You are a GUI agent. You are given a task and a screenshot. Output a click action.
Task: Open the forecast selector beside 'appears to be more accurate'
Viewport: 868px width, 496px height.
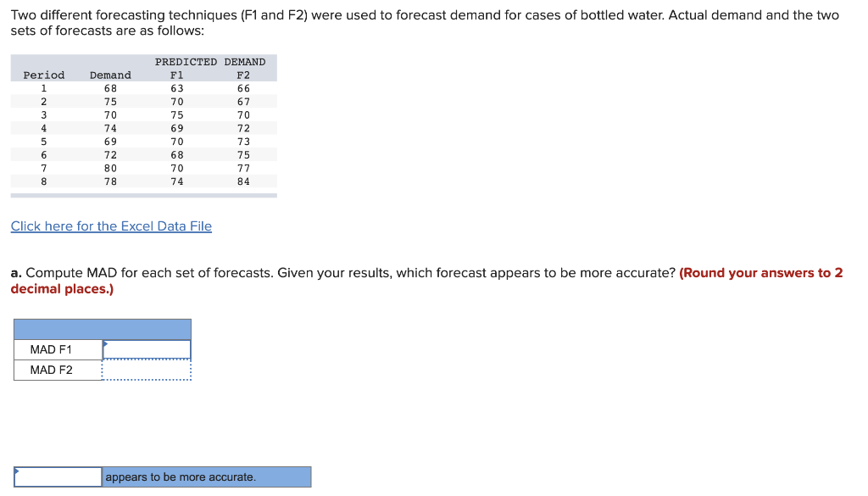click(57, 476)
